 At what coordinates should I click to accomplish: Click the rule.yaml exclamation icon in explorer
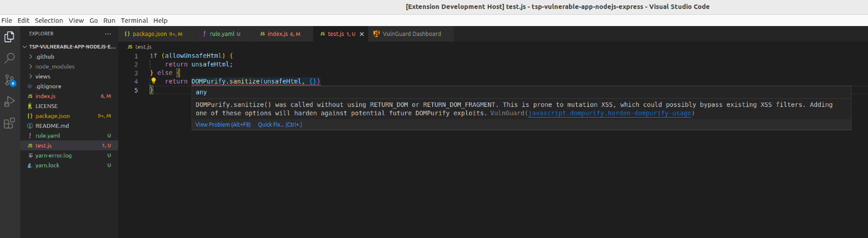(x=30, y=136)
